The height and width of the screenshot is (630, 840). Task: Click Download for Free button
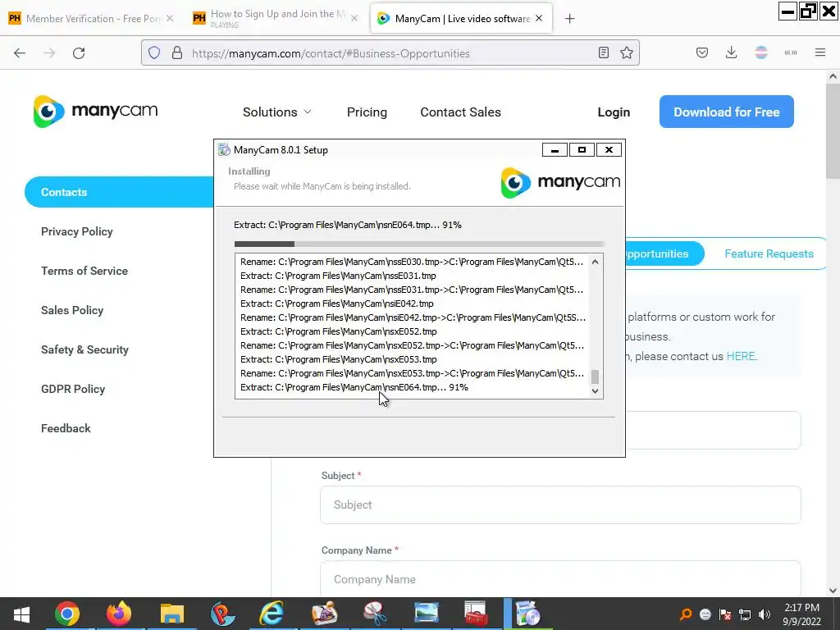[727, 112]
